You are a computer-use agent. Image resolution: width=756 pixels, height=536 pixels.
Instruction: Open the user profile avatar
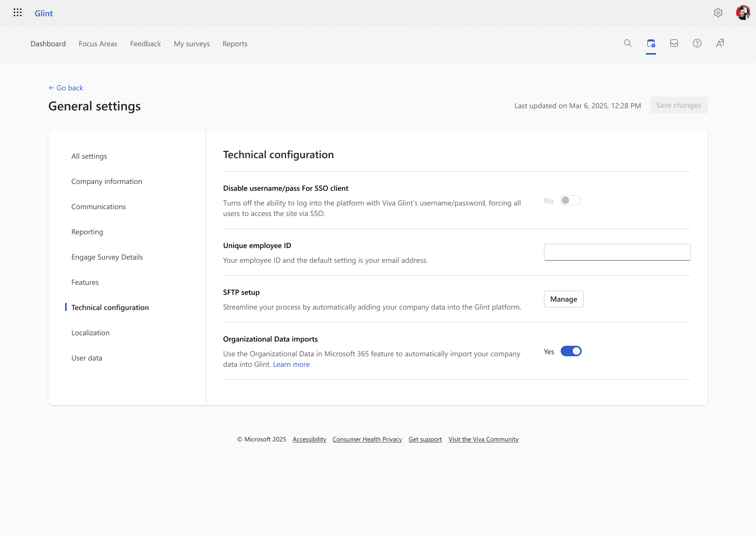[x=743, y=13]
